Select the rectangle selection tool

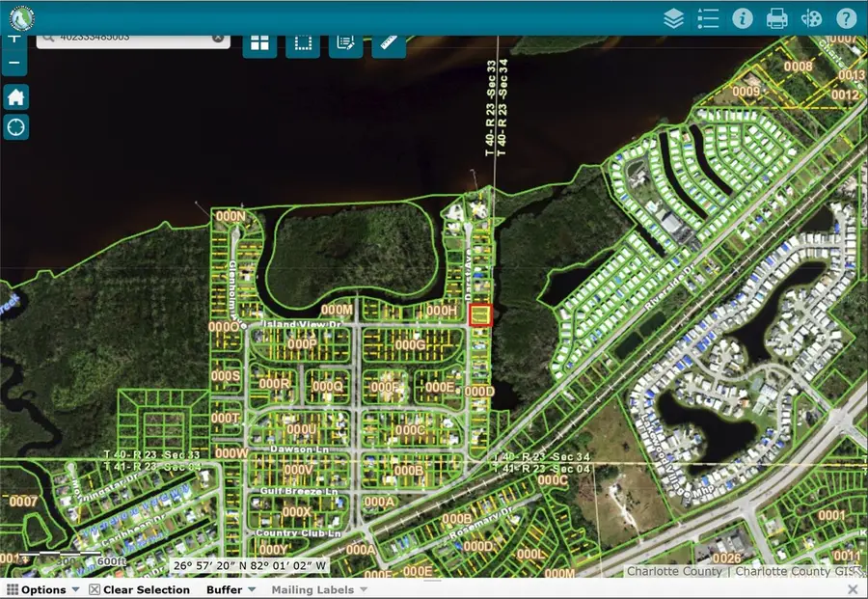pyautogui.click(x=302, y=41)
